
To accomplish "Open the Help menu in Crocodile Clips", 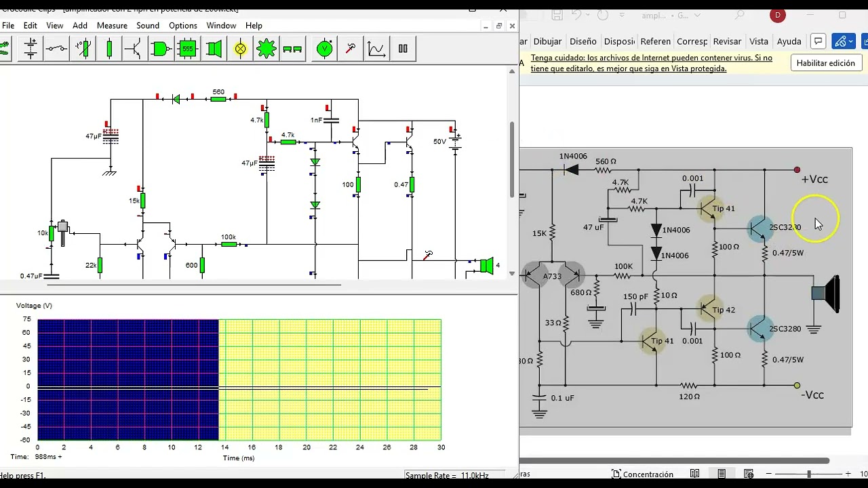I will (x=254, y=26).
